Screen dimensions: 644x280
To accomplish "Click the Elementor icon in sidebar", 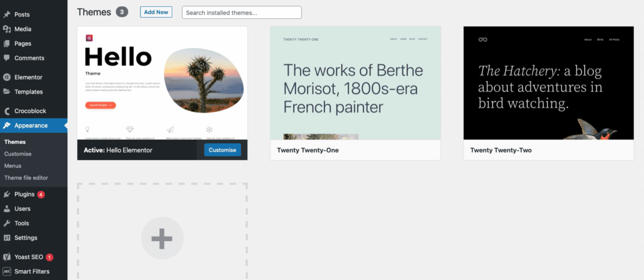I will 7,77.
